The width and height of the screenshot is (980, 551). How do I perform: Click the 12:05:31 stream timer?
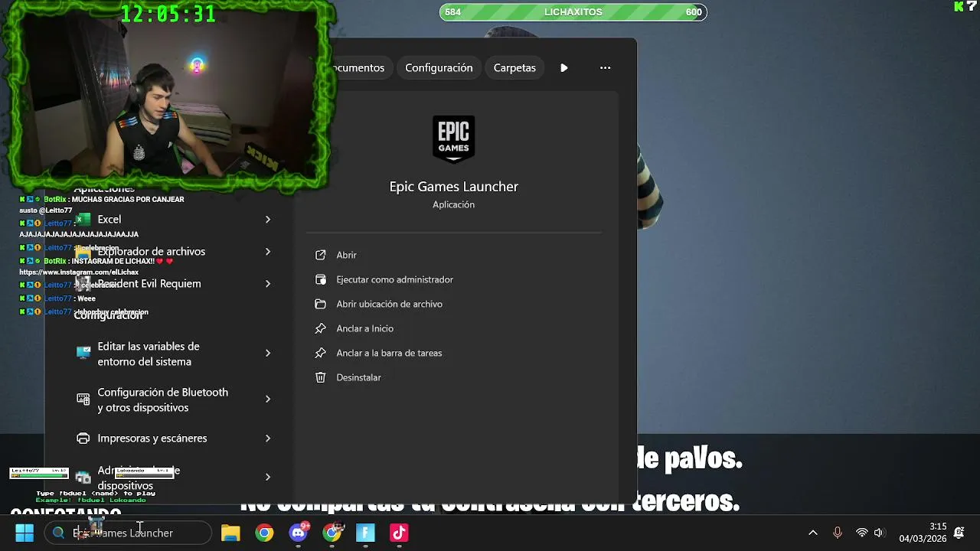[x=168, y=14]
